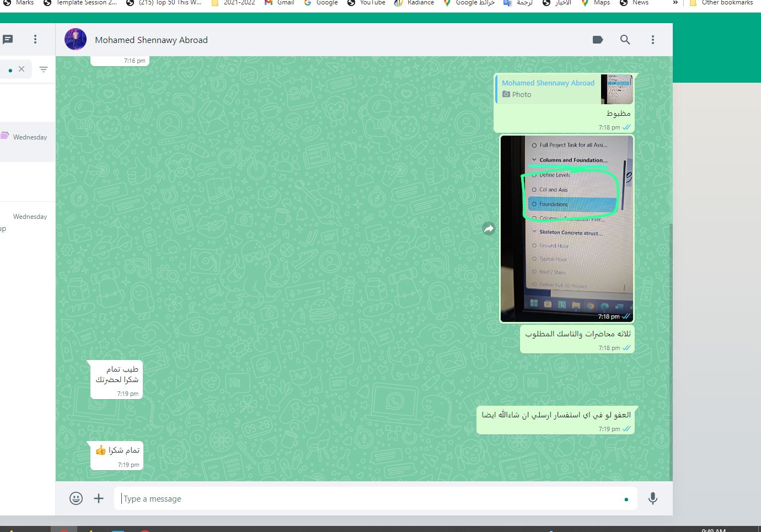Expand Other bookmarks folder
Screen dimensions: 761x532
point(721,3)
